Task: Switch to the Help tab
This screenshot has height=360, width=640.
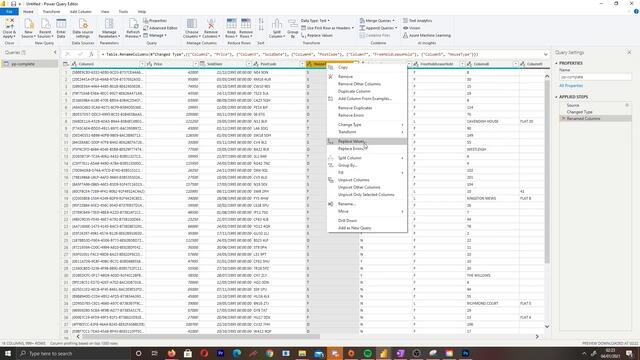Action: [x=142, y=11]
